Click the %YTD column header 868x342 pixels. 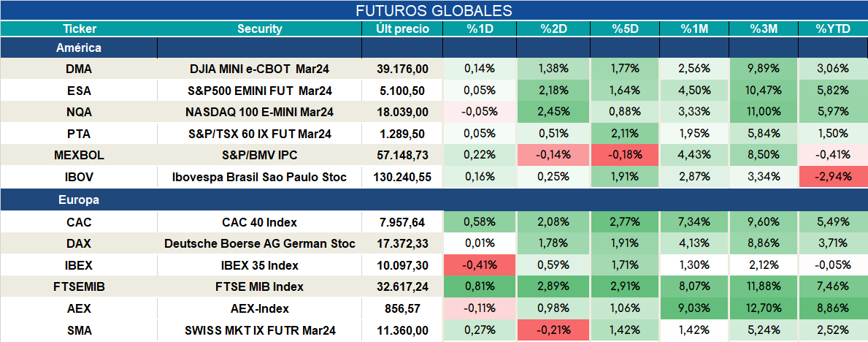833,28
